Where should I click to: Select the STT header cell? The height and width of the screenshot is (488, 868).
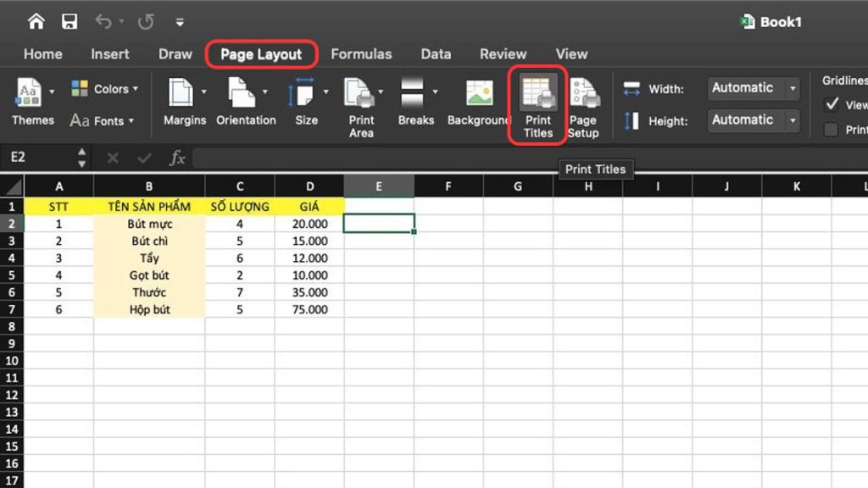(58, 207)
